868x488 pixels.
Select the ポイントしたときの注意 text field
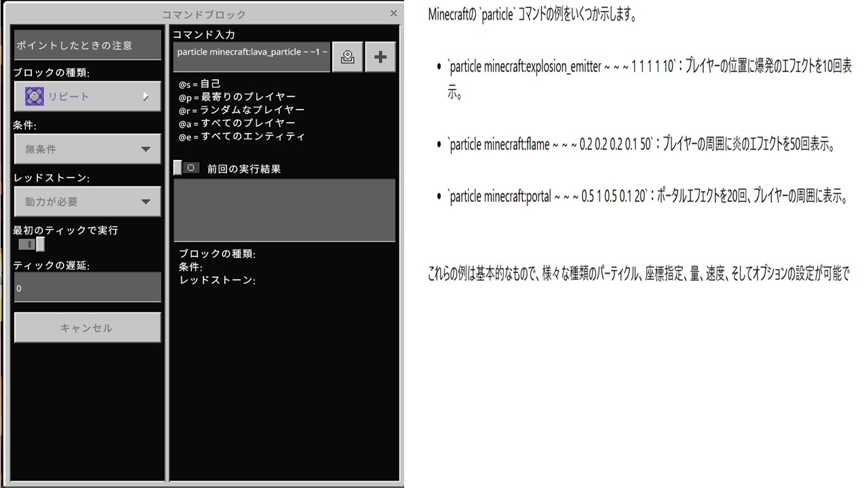pos(87,45)
